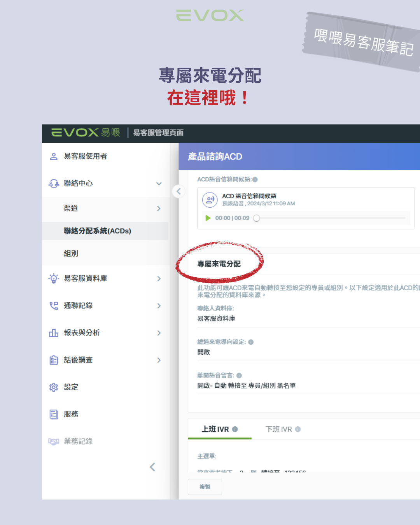Click the 開啟- 自動 轉接至 專員/組別 黑名單 text
The height and width of the screenshot is (525, 420).
[x=247, y=386]
